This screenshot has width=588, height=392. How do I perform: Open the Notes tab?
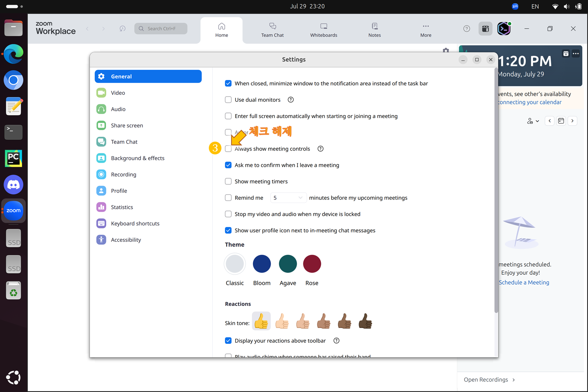point(375,30)
